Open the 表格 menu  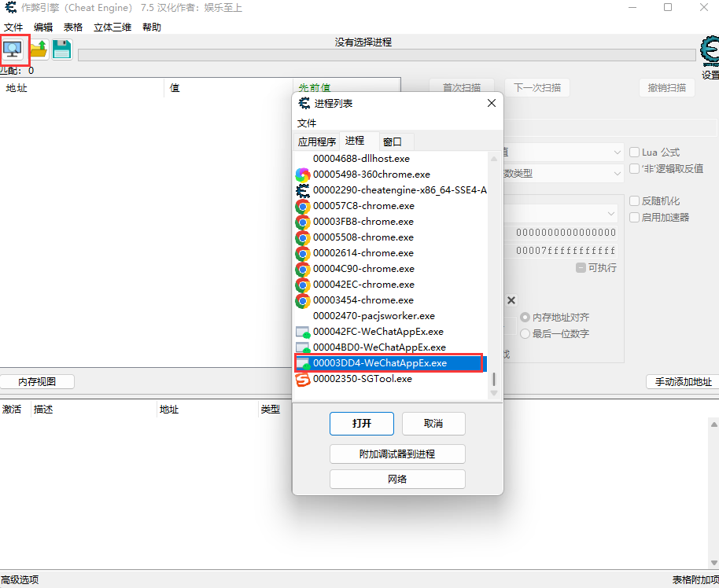[73, 27]
